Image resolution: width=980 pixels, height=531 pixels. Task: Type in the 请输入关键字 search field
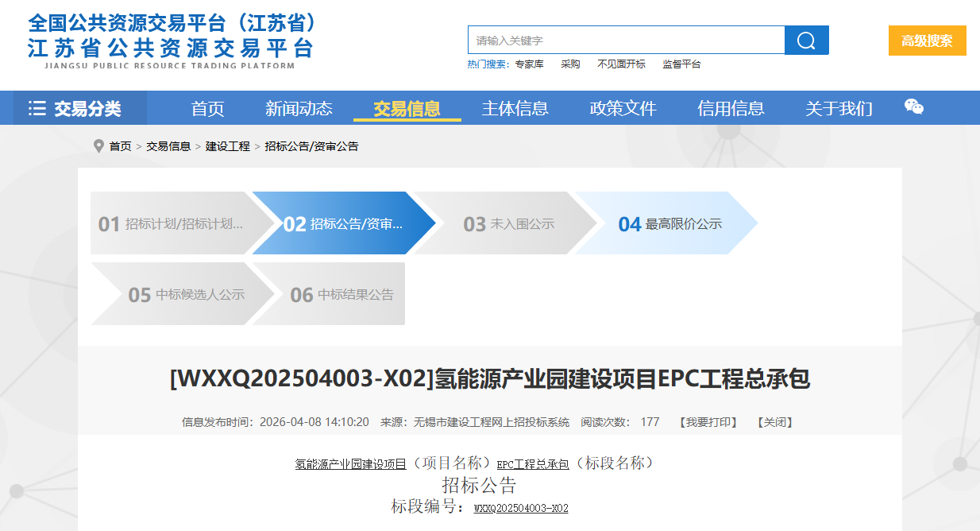[626, 41]
